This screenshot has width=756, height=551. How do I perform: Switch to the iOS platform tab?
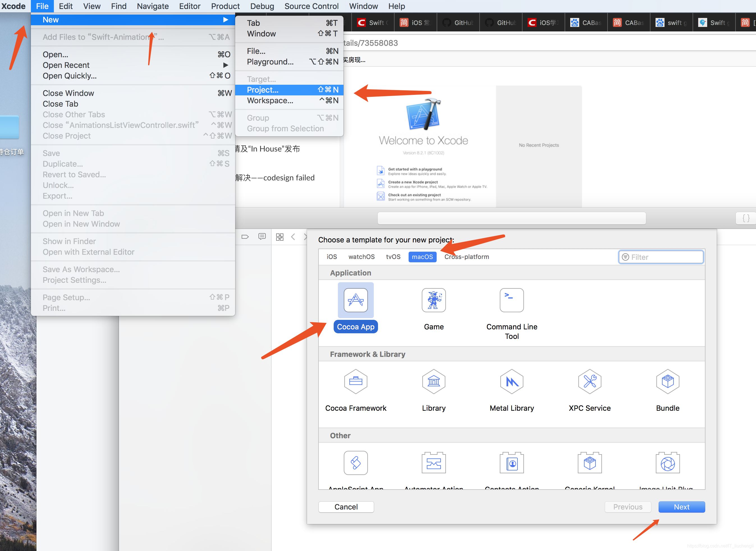click(332, 256)
